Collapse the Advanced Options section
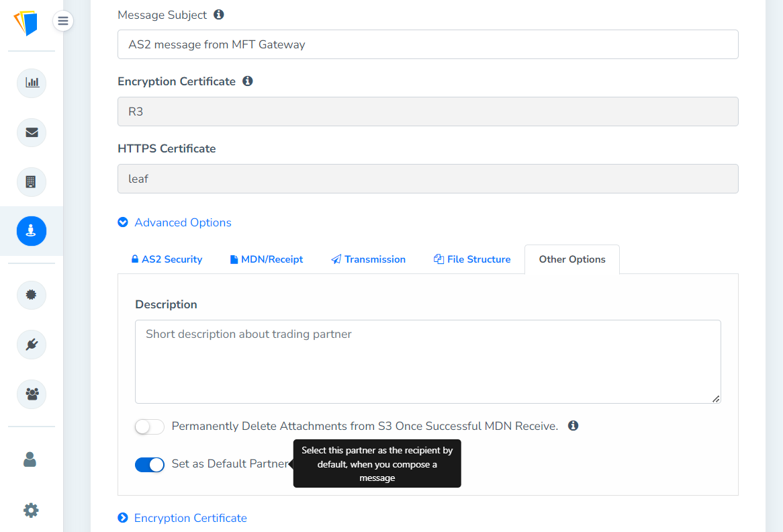The height and width of the screenshot is (532, 783). click(x=174, y=222)
